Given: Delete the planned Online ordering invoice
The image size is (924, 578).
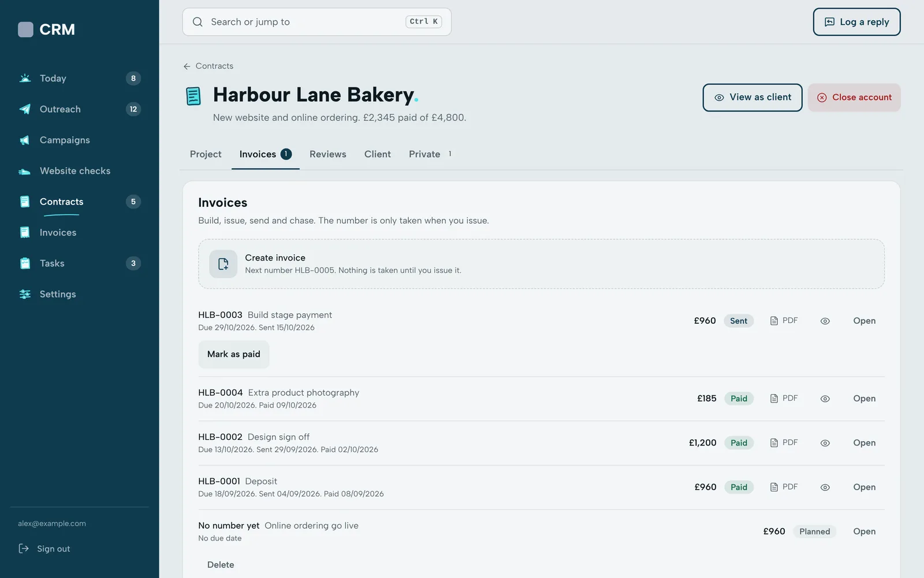Looking at the screenshot, I should tap(221, 565).
